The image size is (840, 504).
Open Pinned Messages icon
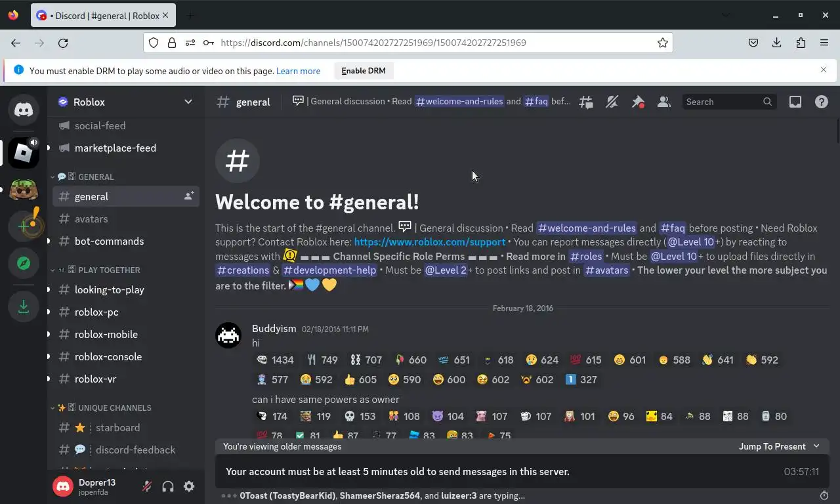click(x=638, y=102)
